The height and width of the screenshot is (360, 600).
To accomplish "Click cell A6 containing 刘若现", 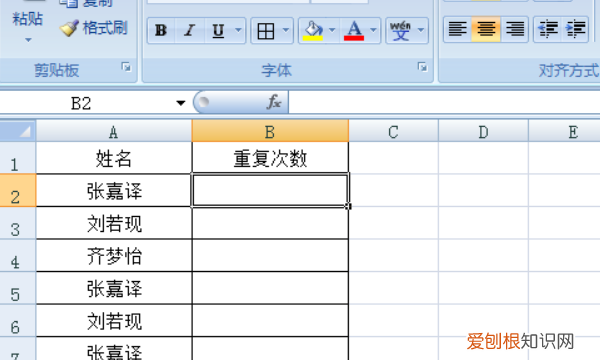I will pos(114,321).
